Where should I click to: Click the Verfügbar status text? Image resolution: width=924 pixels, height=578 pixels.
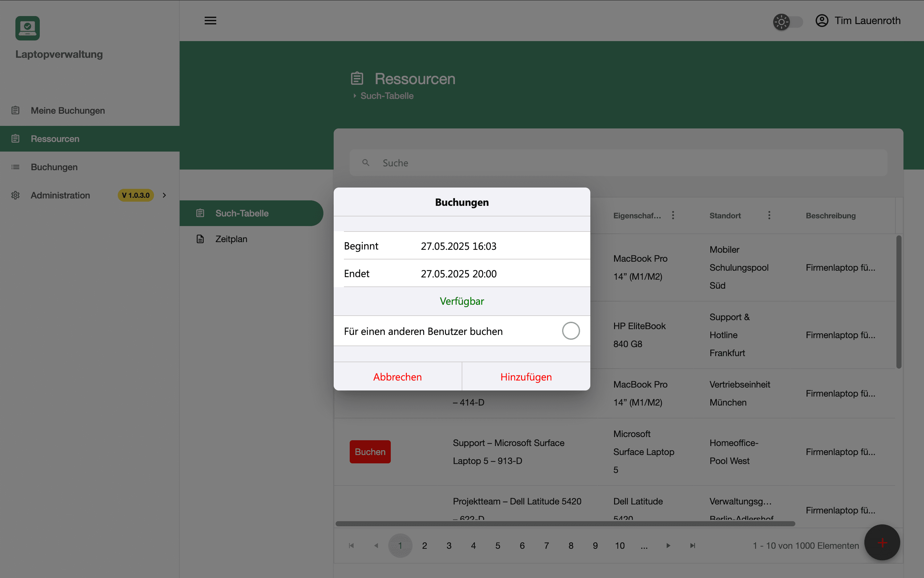(x=462, y=301)
